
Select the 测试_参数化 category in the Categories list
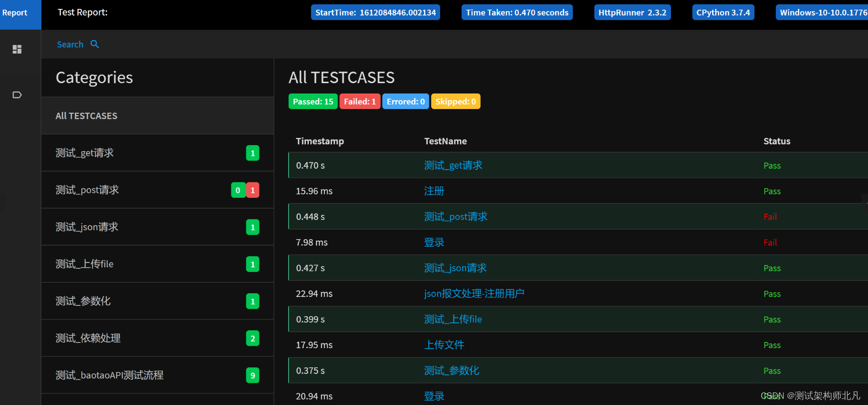(158, 301)
